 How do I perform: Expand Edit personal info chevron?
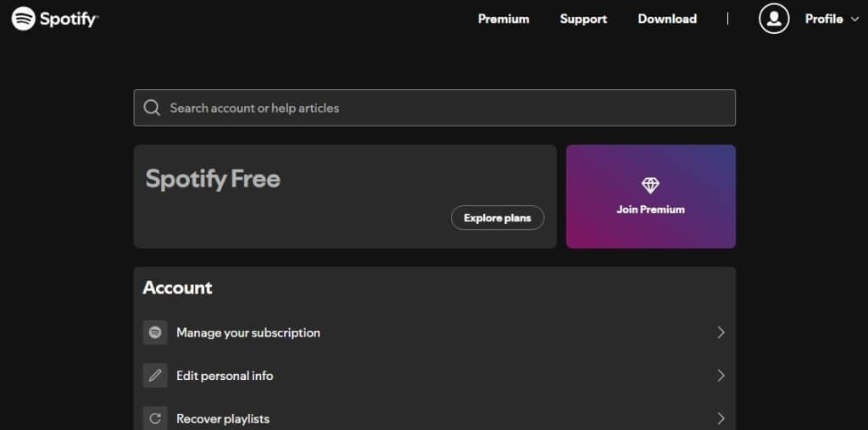tap(721, 376)
